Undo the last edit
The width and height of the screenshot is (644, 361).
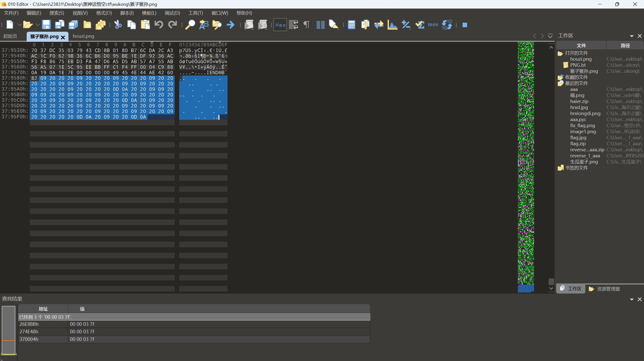(x=159, y=25)
